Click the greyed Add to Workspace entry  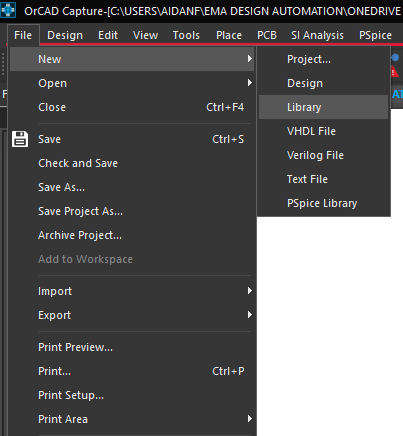[x=132, y=259]
